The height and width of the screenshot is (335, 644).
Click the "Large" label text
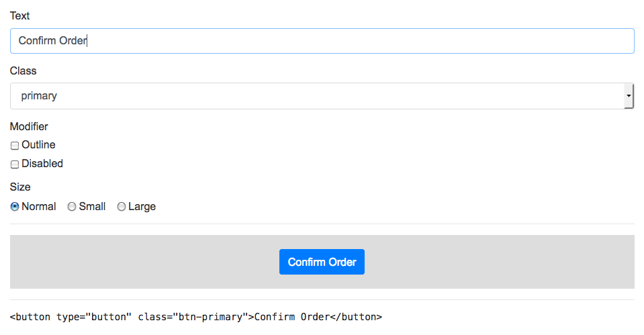(142, 207)
